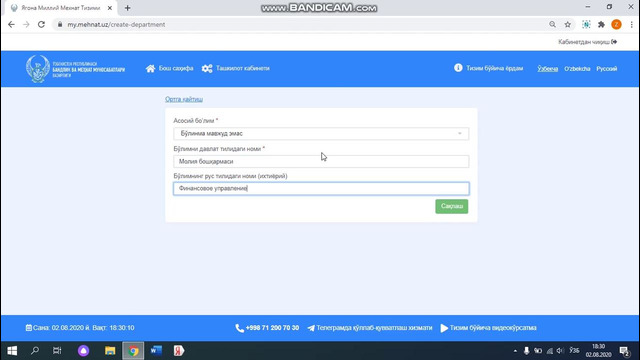Switch language to Ўзбекча
The width and height of the screenshot is (640, 360).
click(x=547, y=69)
